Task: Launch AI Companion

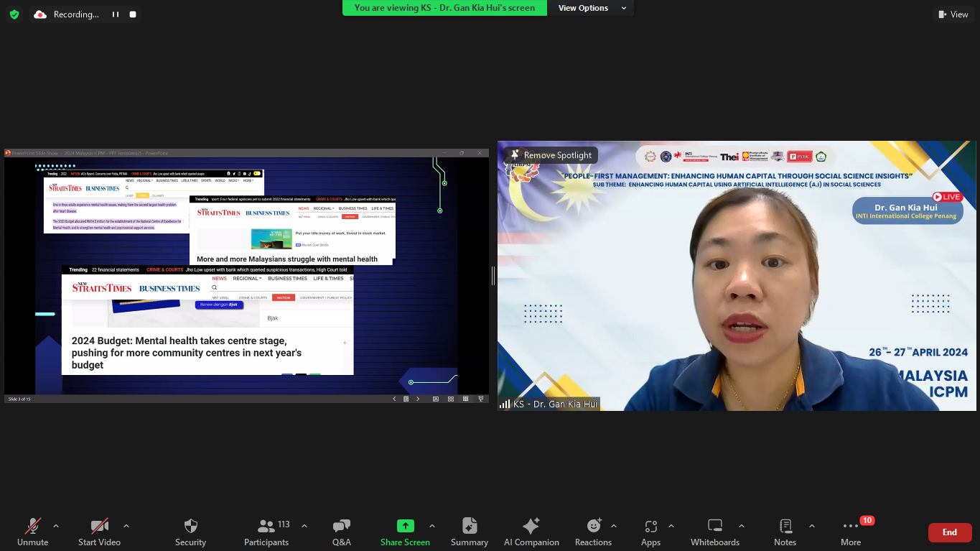Action: tap(531, 532)
